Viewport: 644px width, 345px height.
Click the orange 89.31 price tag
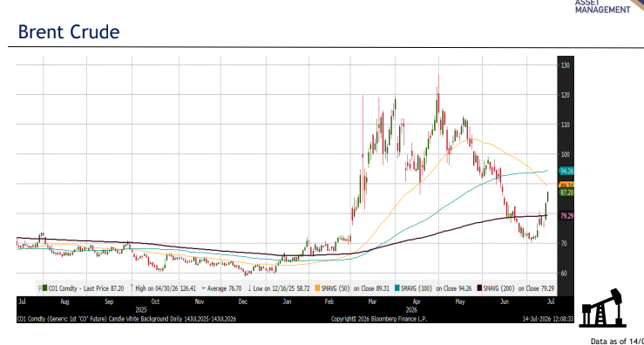pos(566,186)
